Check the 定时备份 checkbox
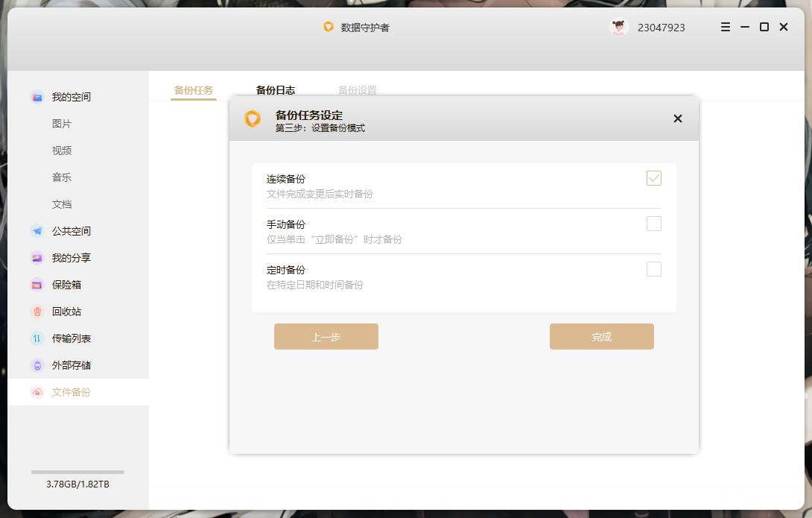Screen dimensions: 812x518 (x=654, y=269)
